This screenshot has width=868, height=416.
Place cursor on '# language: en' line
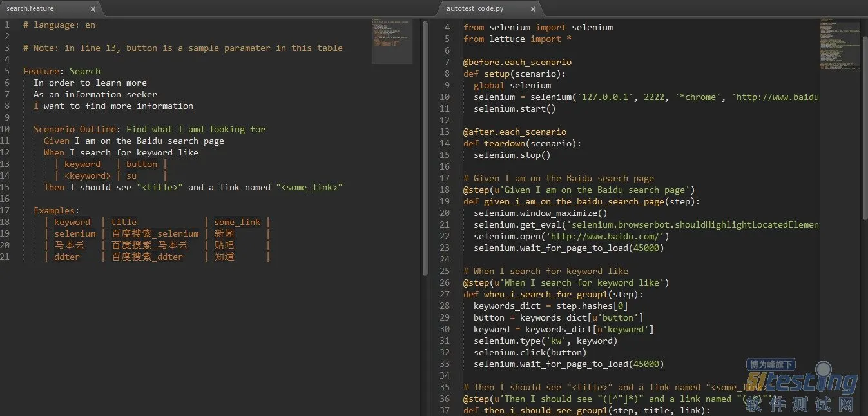[59, 25]
